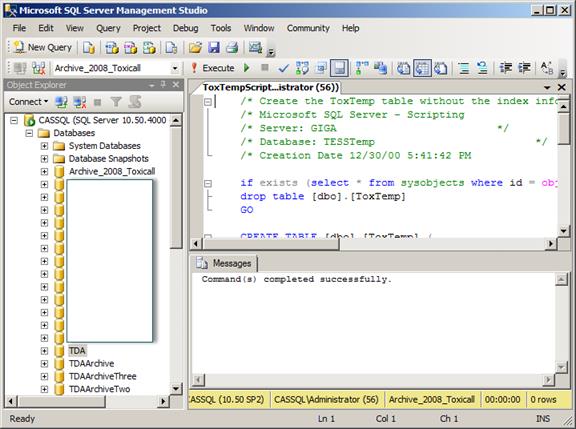Toggle the Object Explorer auto-hide pin
This screenshot has height=429, width=576.
163,85
